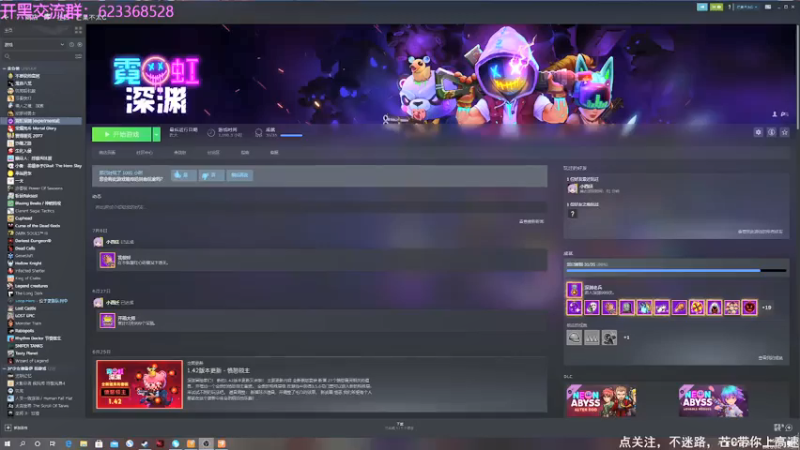800x450 pixels.
Task: Click the recent clock icon in library sidebar
Action: [71, 44]
